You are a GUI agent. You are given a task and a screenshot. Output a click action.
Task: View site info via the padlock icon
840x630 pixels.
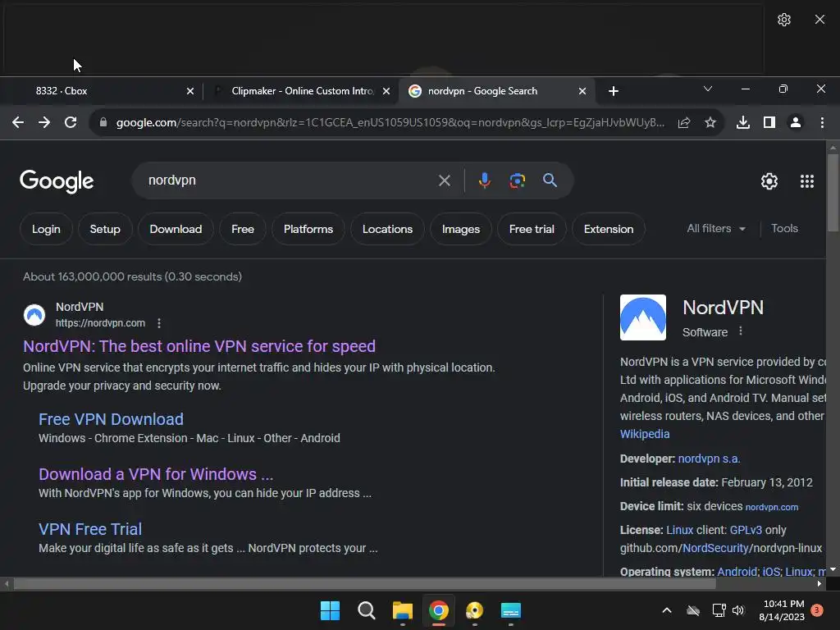pyautogui.click(x=103, y=123)
